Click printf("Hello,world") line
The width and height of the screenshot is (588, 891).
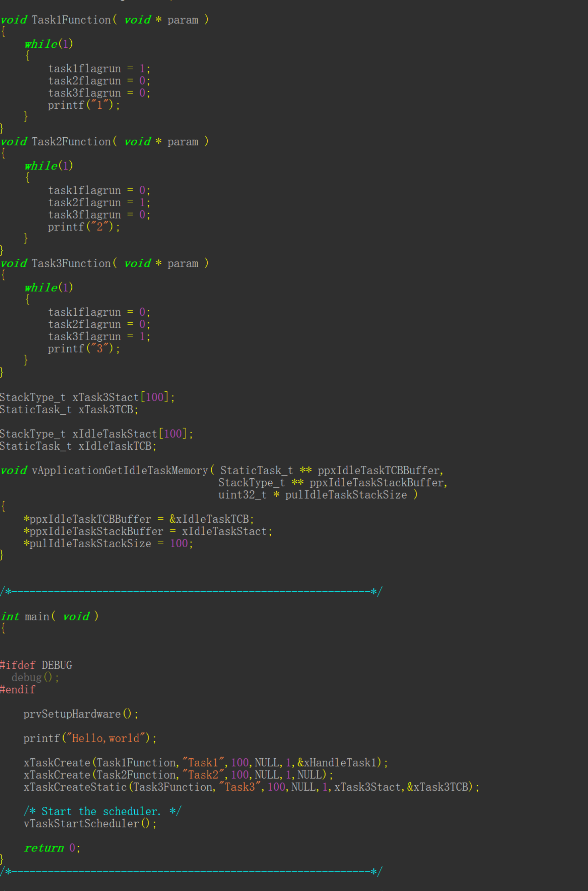pyautogui.click(x=90, y=738)
